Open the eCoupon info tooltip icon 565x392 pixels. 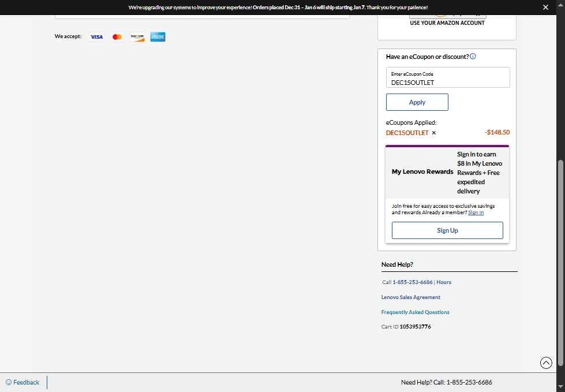pos(473,56)
